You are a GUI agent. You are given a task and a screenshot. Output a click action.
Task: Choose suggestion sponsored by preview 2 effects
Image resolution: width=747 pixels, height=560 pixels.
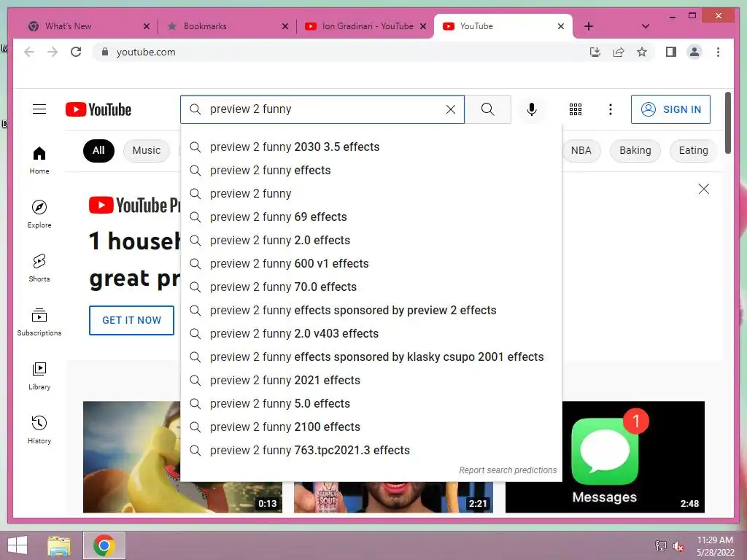tap(371, 311)
